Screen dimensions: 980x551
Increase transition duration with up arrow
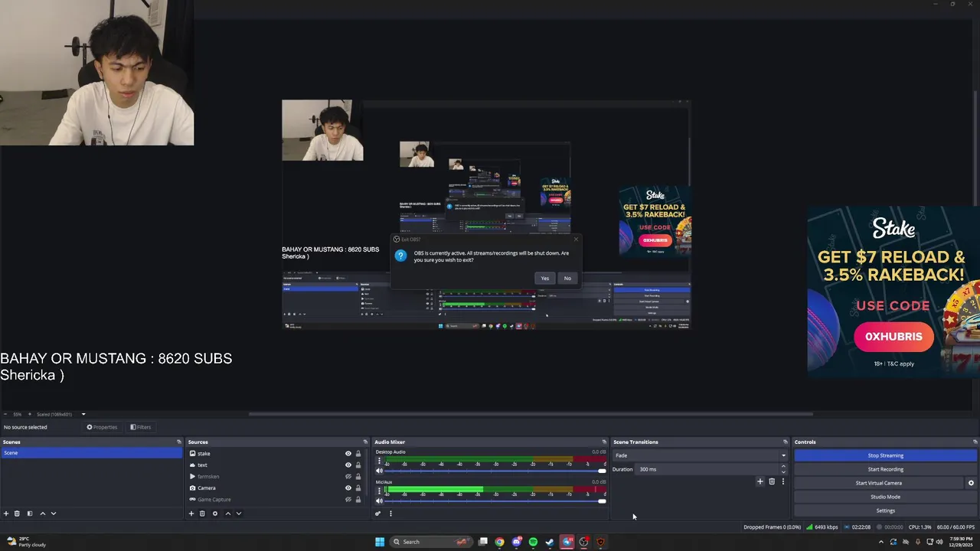click(783, 467)
